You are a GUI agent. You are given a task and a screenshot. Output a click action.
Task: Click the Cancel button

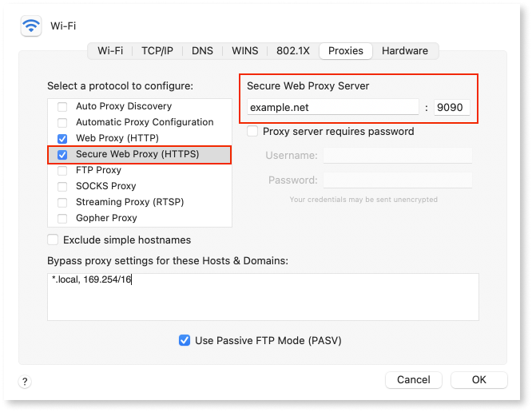pyautogui.click(x=414, y=380)
